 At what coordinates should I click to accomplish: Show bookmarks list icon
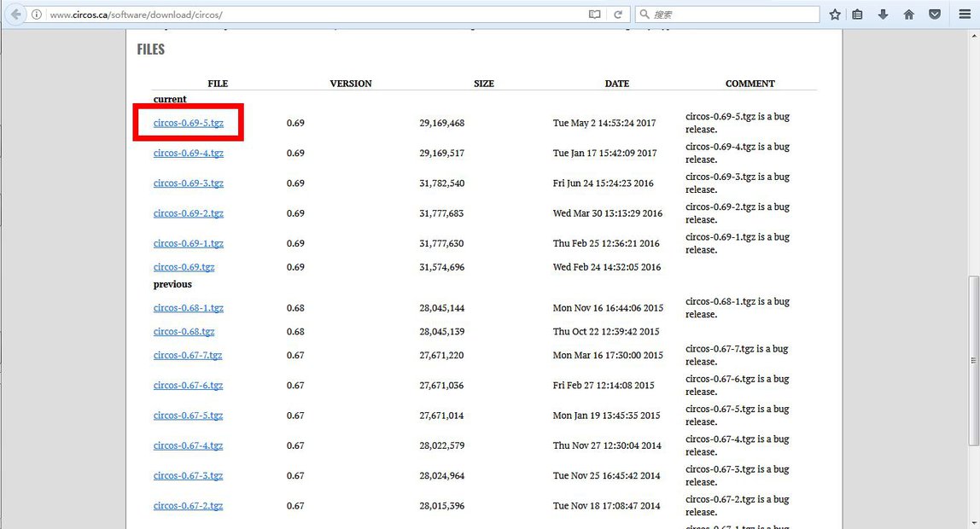tap(857, 15)
